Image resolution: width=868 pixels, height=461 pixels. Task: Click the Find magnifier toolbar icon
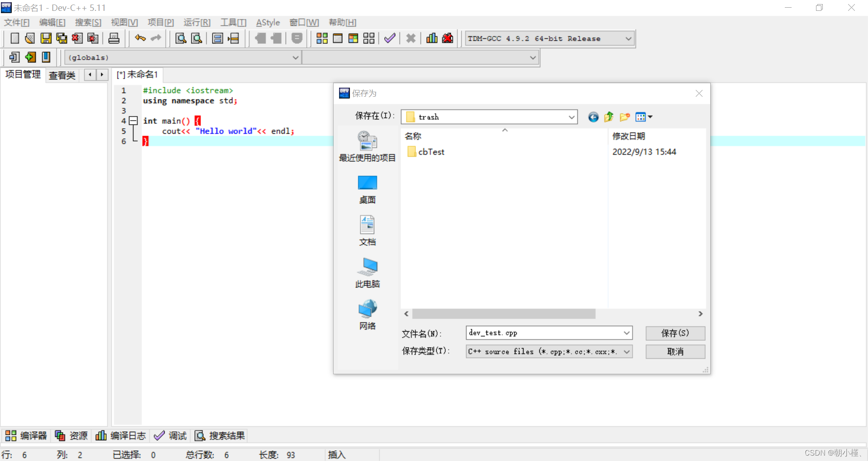pyautogui.click(x=181, y=38)
